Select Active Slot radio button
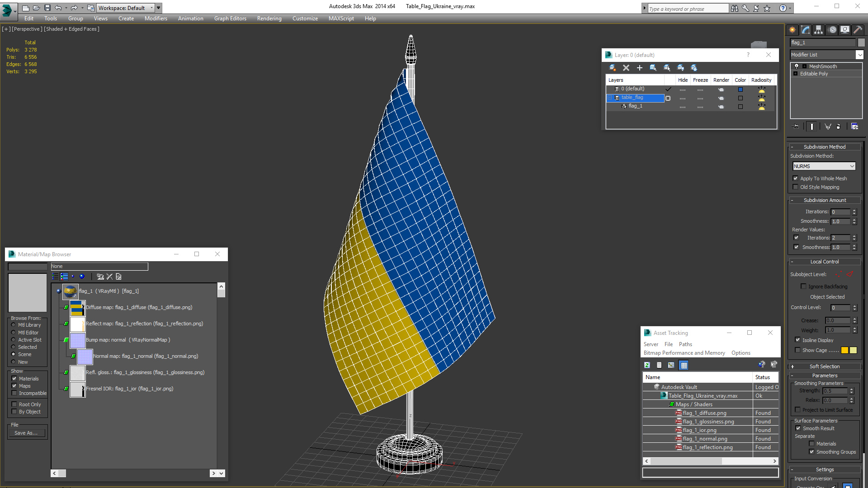This screenshot has height=488, width=868. (x=14, y=340)
